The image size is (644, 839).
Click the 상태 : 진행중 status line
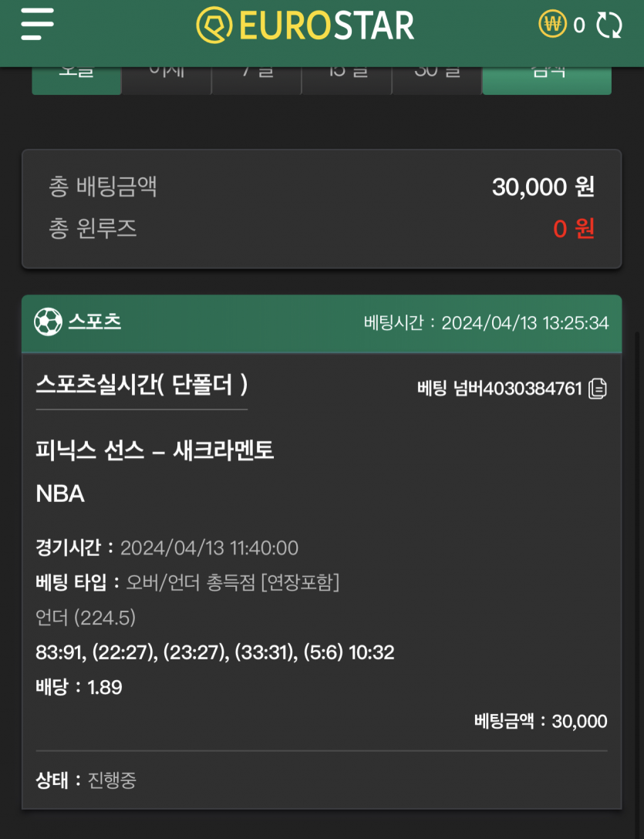[x=86, y=780]
